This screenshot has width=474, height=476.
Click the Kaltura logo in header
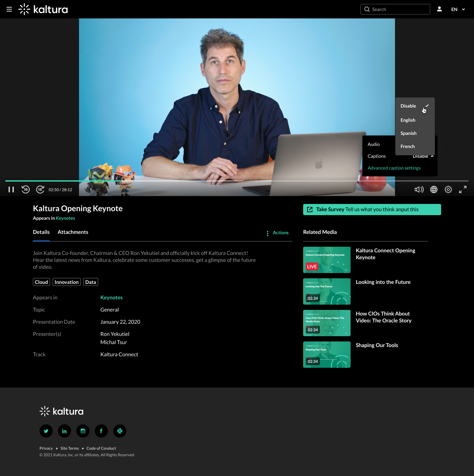(x=43, y=9)
